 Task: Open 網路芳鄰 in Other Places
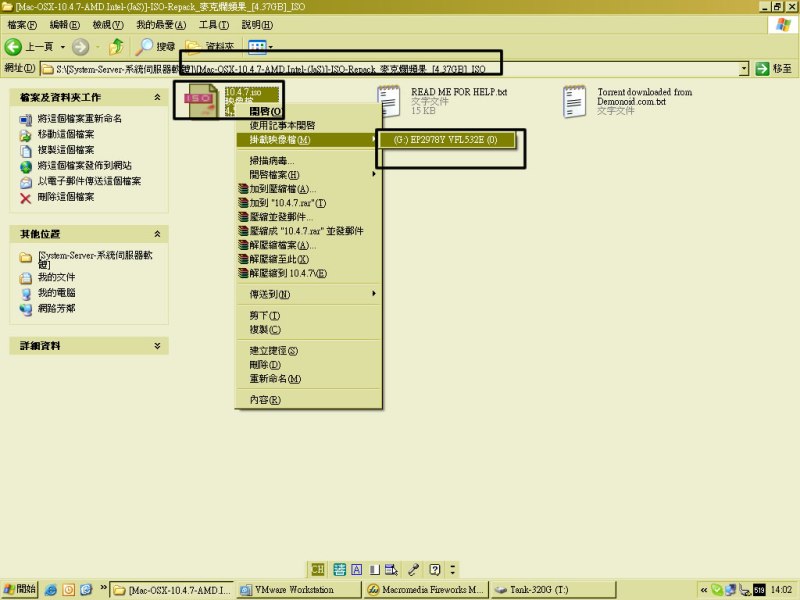pos(57,308)
